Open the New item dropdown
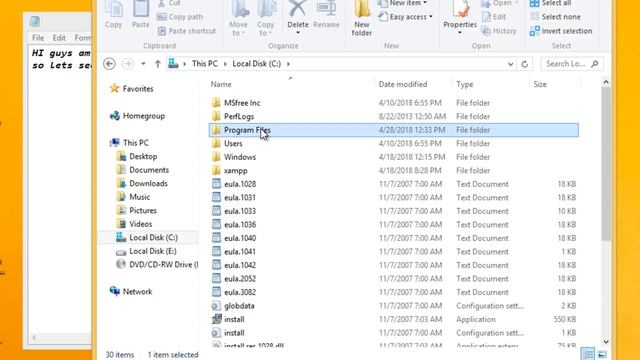This screenshot has height=360, width=640. point(402,3)
